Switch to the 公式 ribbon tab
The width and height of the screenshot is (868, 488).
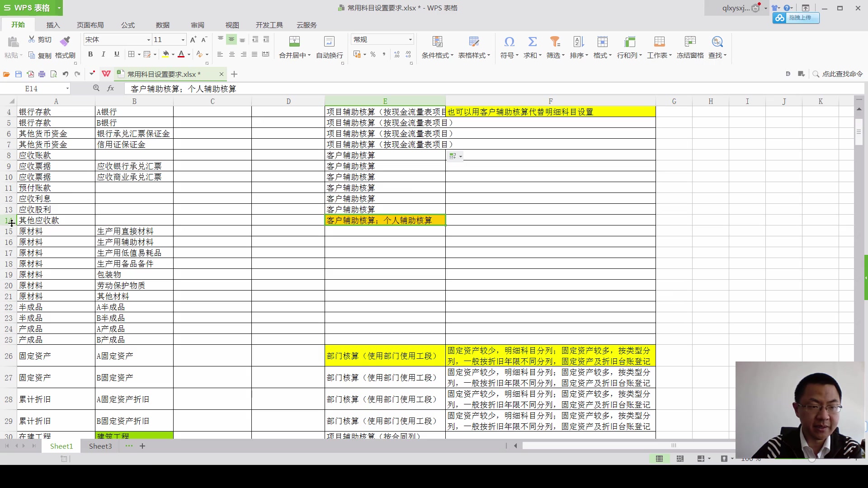pyautogui.click(x=128, y=25)
